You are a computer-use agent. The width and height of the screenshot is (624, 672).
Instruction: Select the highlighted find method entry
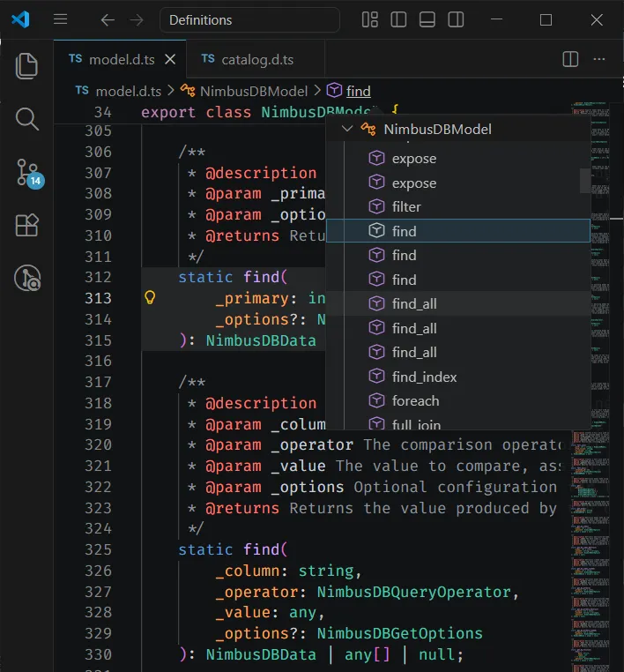pyautogui.click(x=458, y=230)
